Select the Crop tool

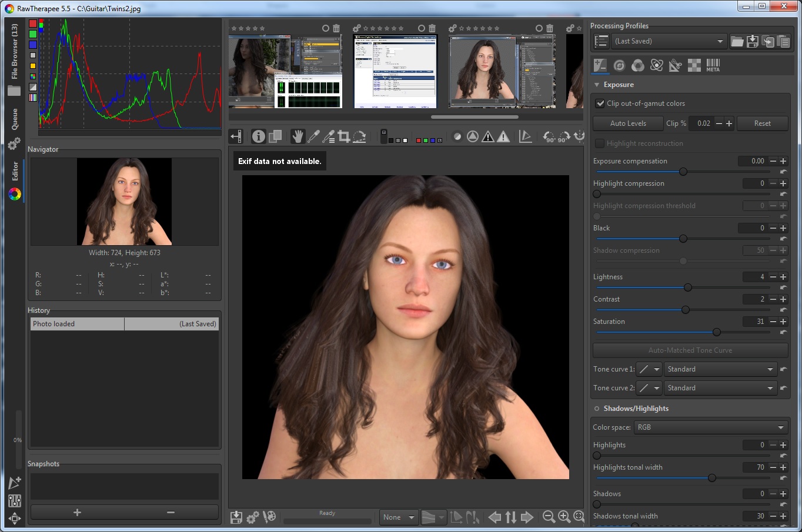pyautogui.click(x=344, y=137)
